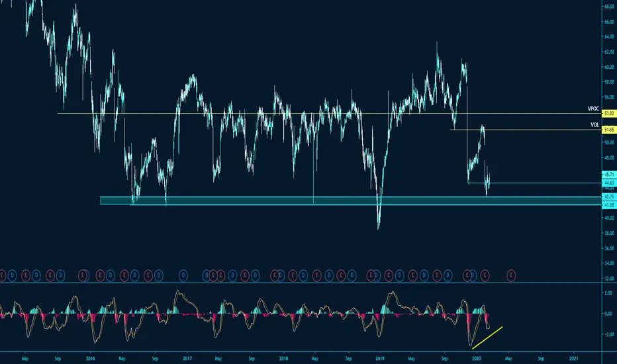
Task: Click the 2021 label on time axis
Action: [x=574, y=359]
